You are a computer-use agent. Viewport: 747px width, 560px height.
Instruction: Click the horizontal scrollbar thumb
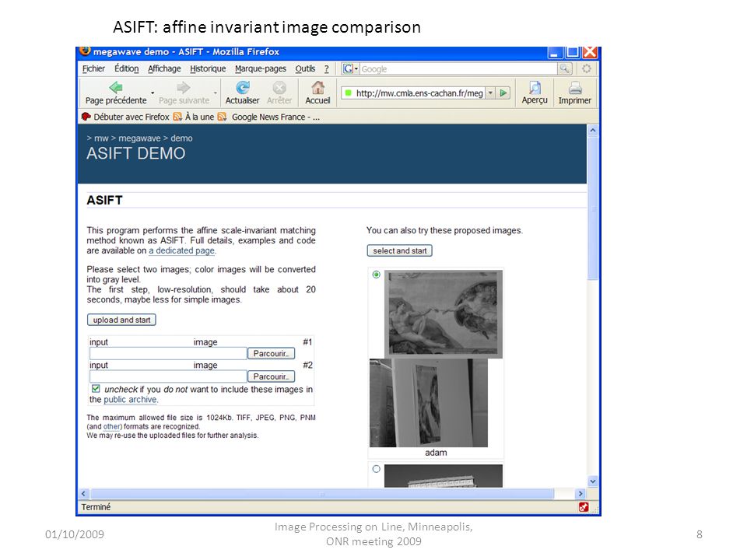pos(322,494)
